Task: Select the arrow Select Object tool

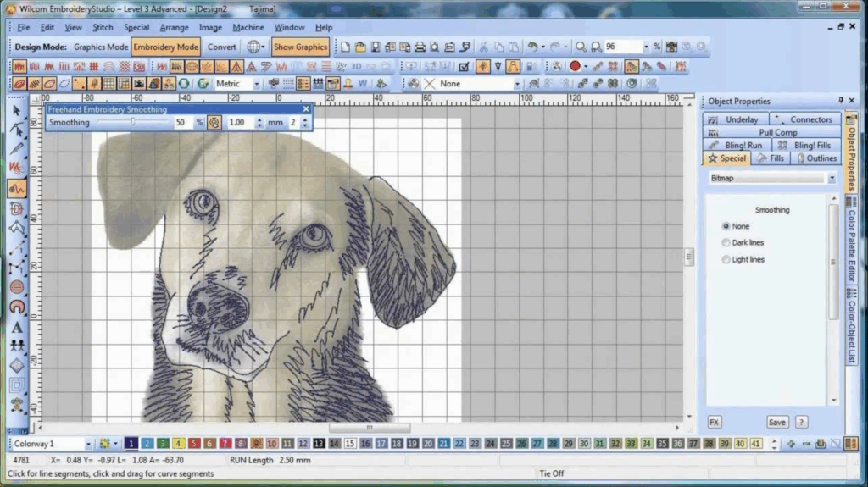Action: [x=17, y=111]
